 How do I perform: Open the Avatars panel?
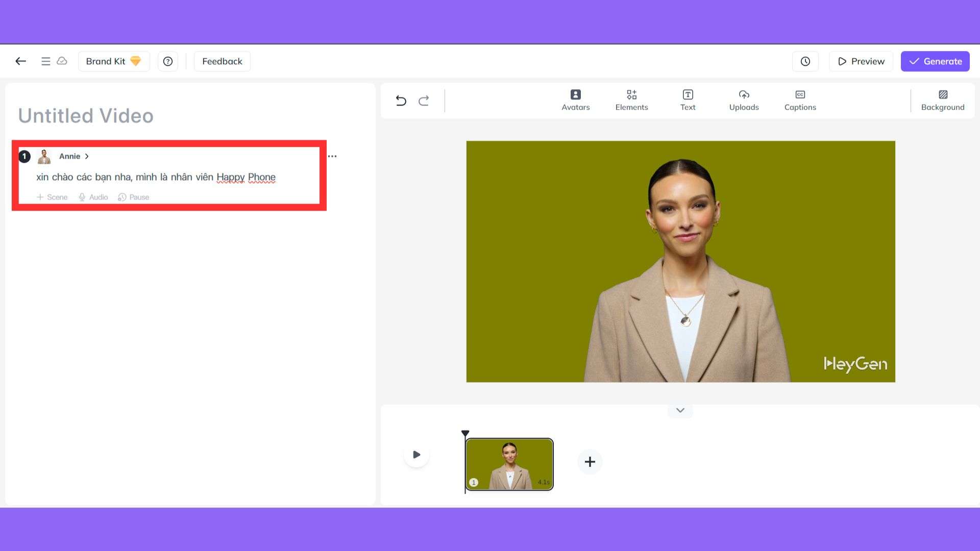[x=575, y=100]
